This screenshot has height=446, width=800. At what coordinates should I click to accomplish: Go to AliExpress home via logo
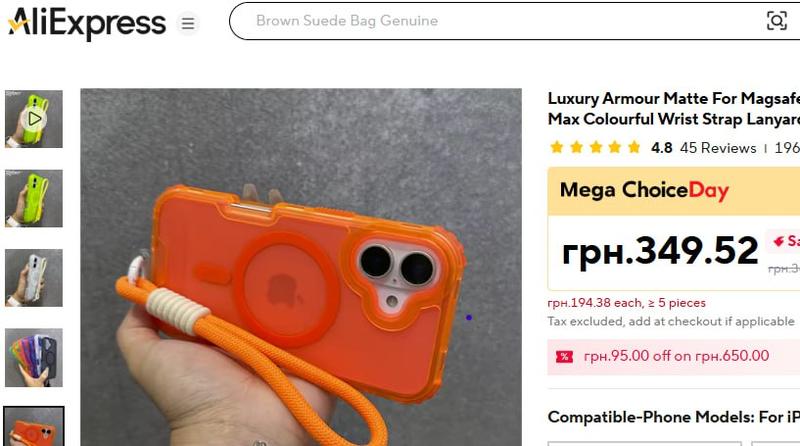(x=87, y=23)
